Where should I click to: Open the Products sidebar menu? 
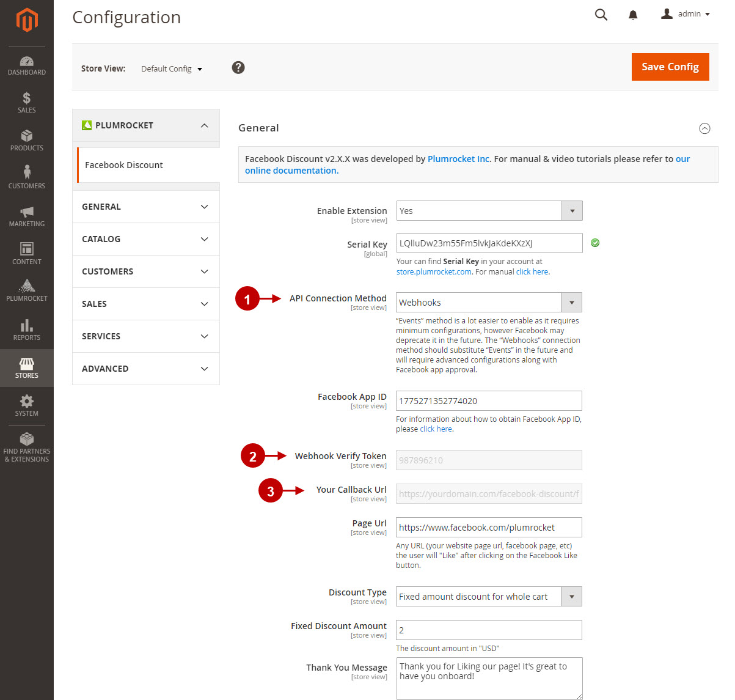27,141
